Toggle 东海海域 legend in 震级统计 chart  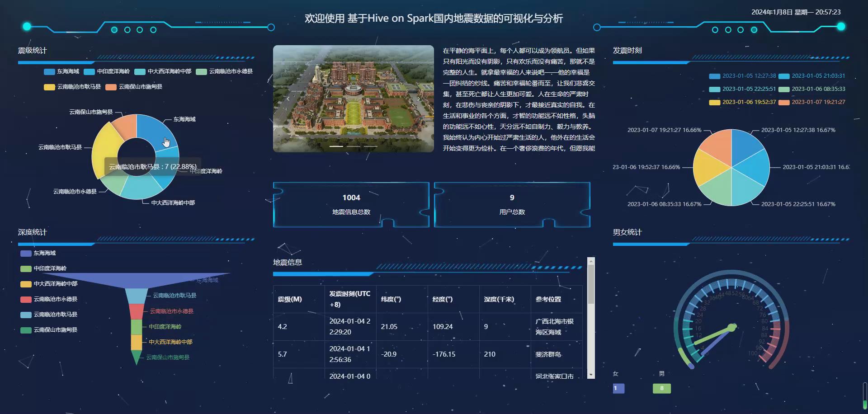pos(61,71)
